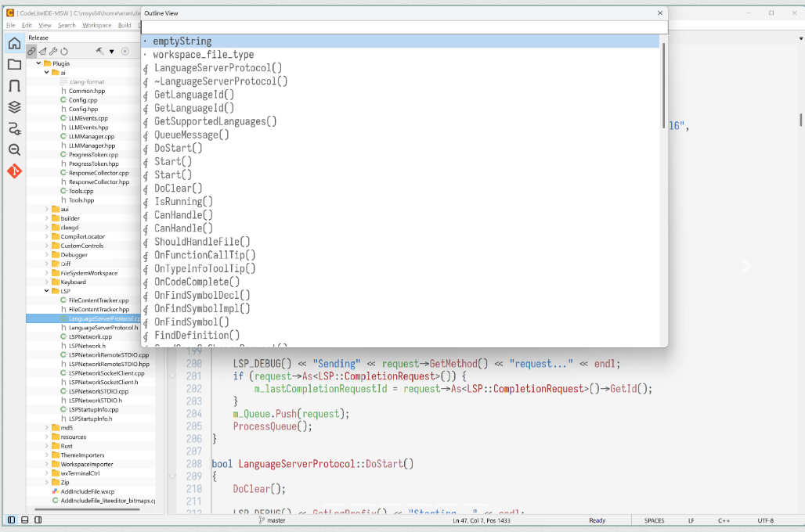
Task: Open Common.hpp in the workspace tree
Action: click(x=87, y=91)
